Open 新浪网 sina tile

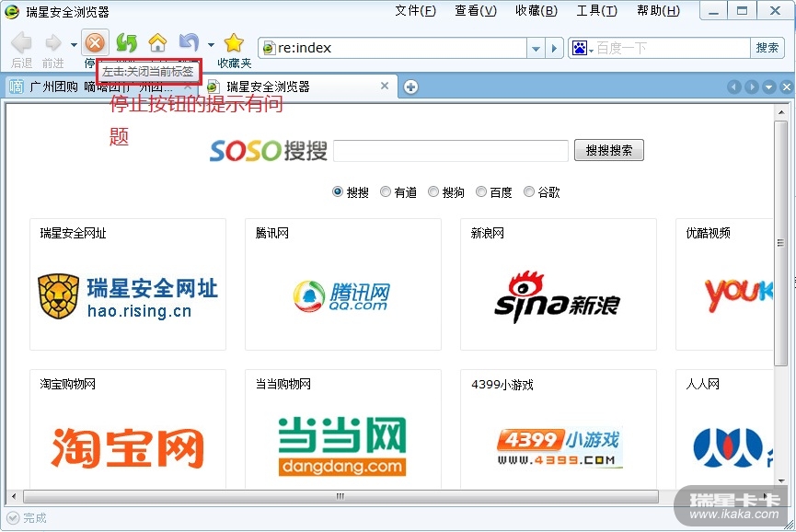[559, 284]
